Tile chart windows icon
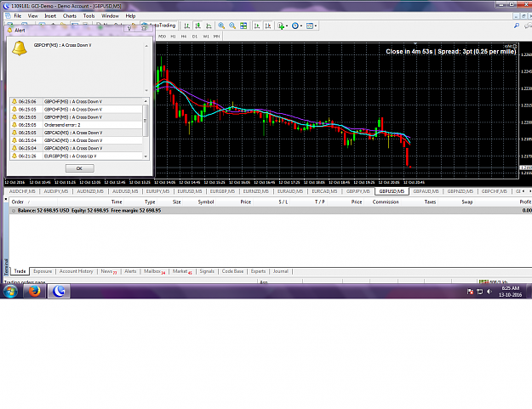 (x=243, y=26)
